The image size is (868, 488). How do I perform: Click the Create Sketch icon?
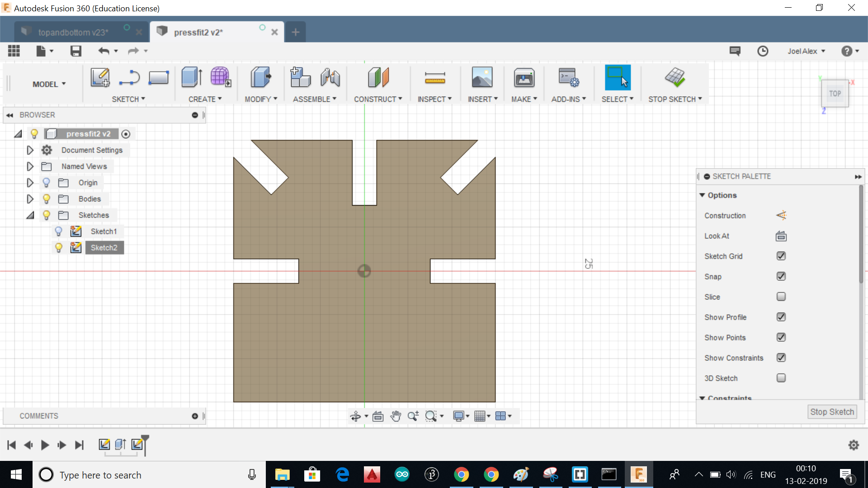coord(100,77)
